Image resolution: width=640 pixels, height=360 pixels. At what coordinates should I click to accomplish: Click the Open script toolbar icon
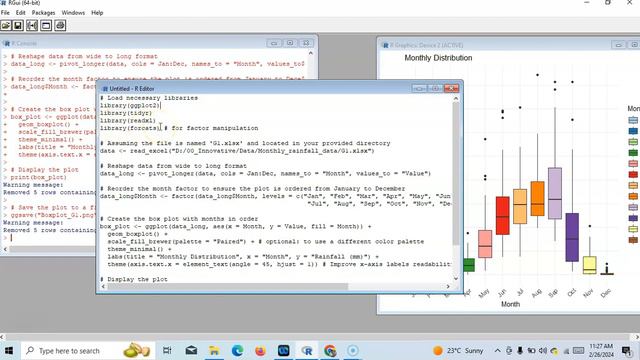tap(6, 26)
